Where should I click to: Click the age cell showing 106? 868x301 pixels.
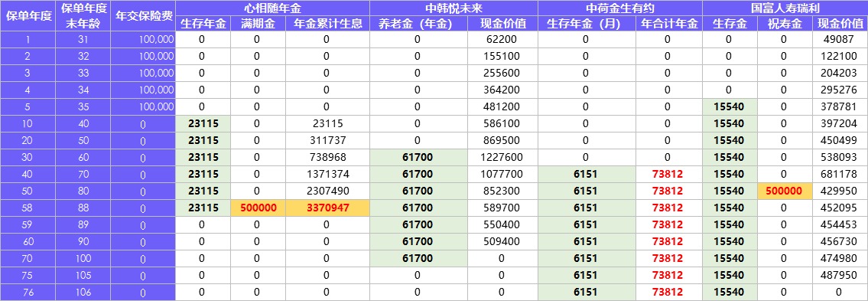coord(84,292)
